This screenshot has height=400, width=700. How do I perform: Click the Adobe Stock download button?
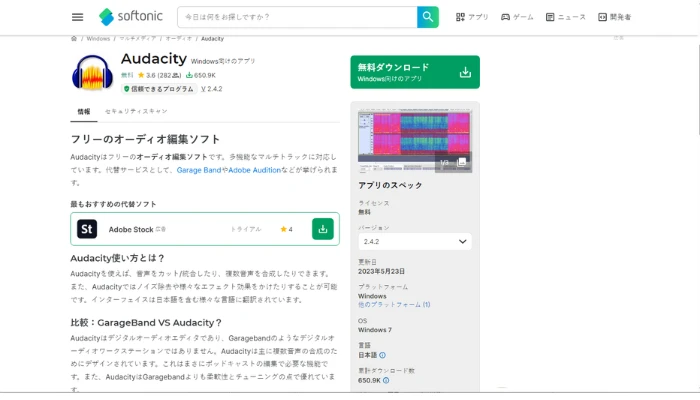pos(323,229)
